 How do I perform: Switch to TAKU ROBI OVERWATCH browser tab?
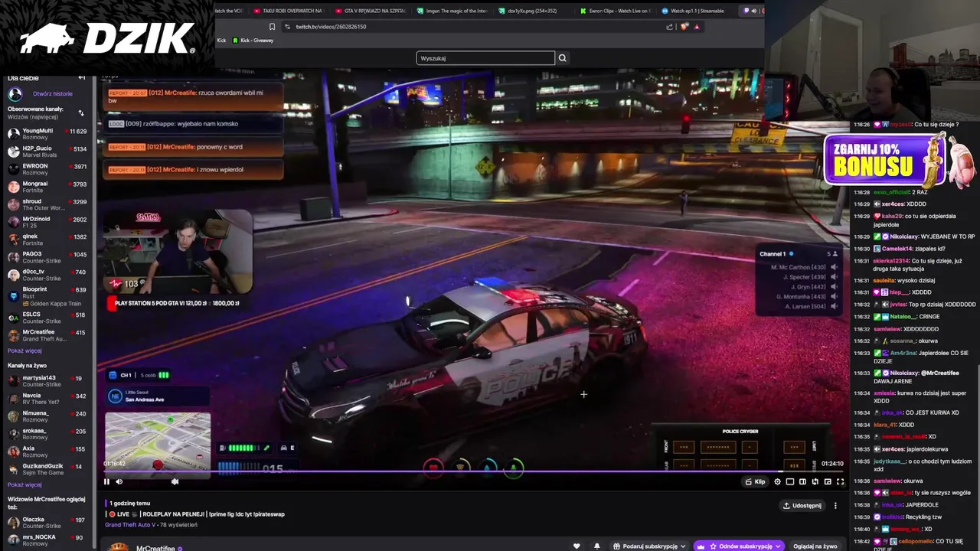pyautogui.click(x=288, y=11)
